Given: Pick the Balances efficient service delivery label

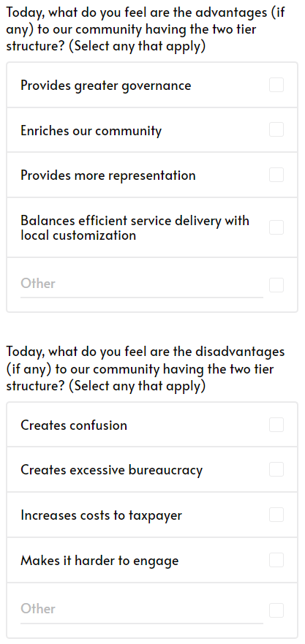Looking at the screenshot, I should 135,228.
